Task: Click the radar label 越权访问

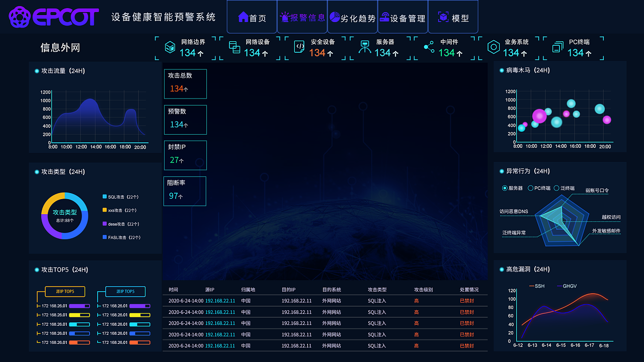Action: [611, 217]
